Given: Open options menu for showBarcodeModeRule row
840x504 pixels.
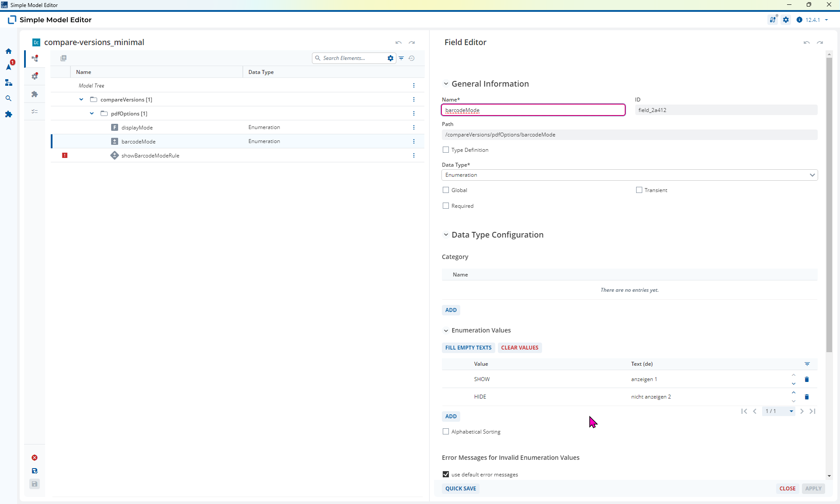Looking at the screenshot, I should click(414, 155).
